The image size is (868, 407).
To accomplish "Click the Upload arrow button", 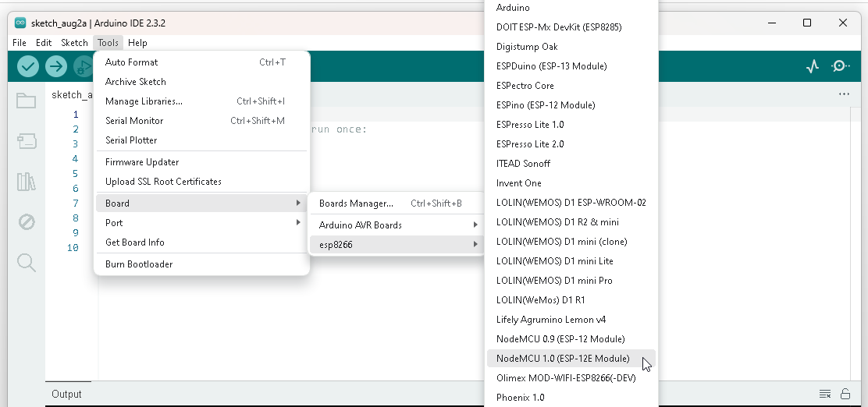I will 56,67.
